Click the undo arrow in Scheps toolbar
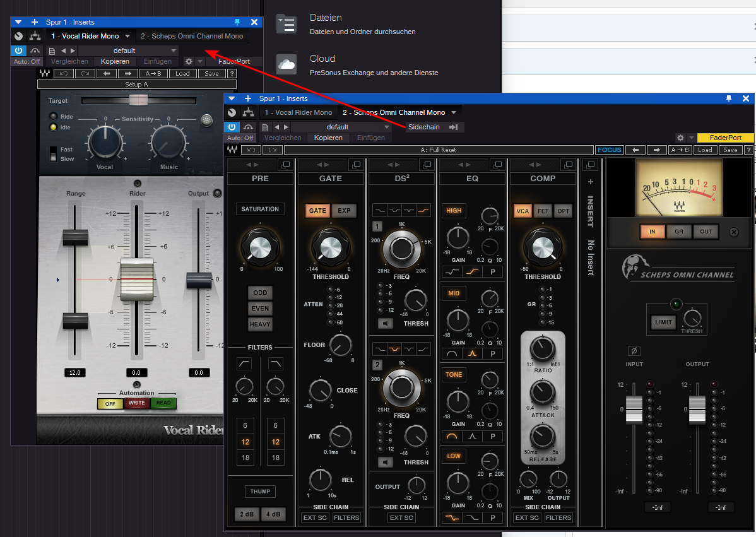756x537 pixels. point(251,150)
